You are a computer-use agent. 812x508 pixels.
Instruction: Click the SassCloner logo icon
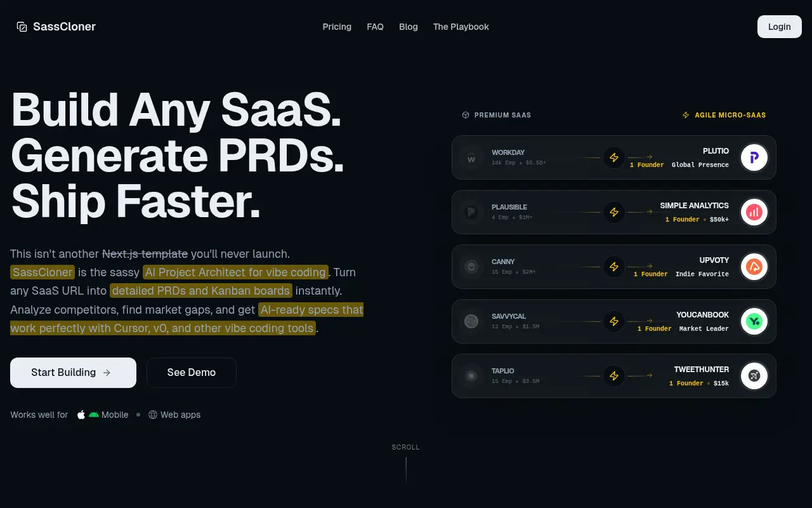click(x=22, y=27)
